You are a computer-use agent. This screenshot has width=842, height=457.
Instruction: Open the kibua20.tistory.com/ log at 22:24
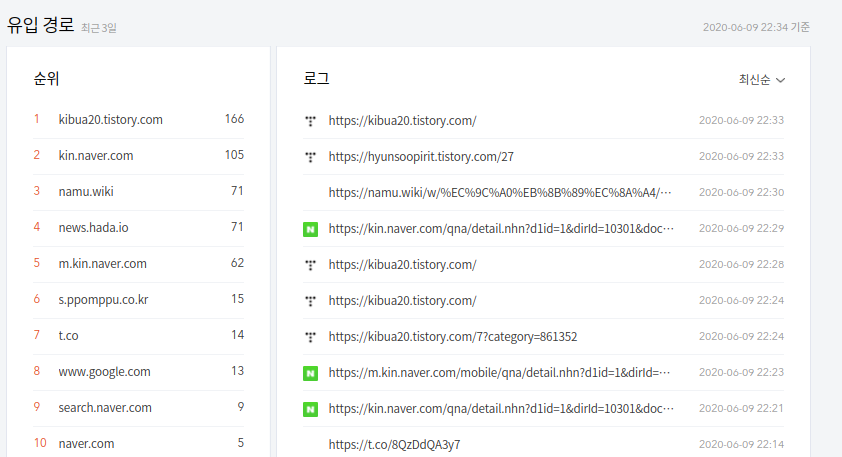coord(402,301)
